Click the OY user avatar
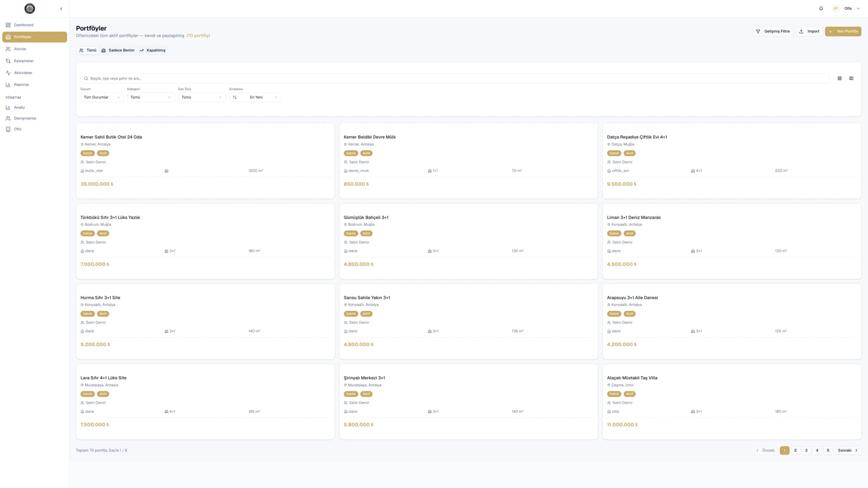868x488 pixels. pos(836,8)
